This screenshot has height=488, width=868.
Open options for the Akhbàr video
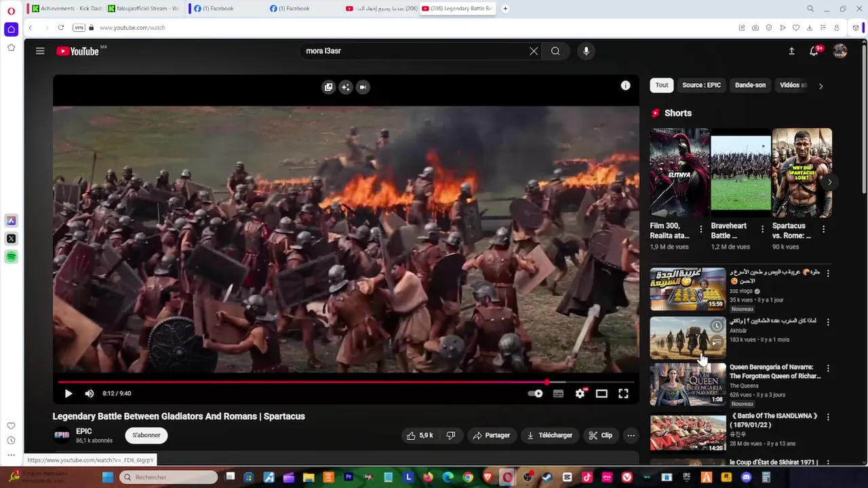(827, 322)
